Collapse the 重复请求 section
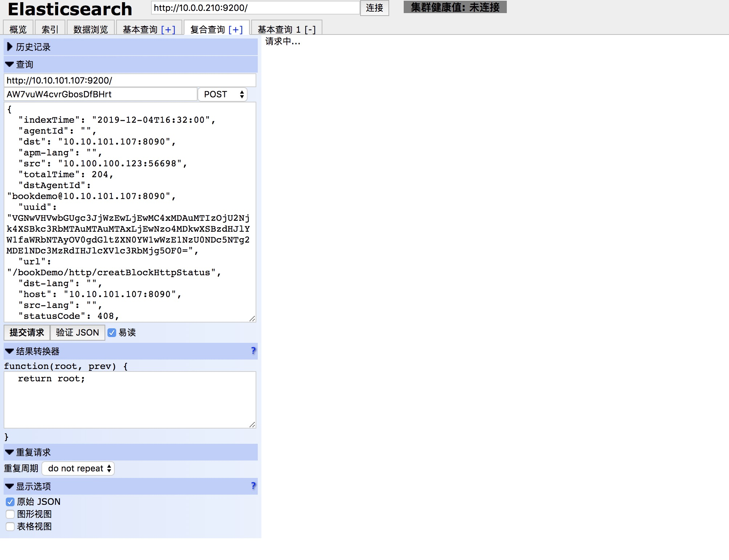Viewport: 729px width, 560px height. (x=131, y=452)
